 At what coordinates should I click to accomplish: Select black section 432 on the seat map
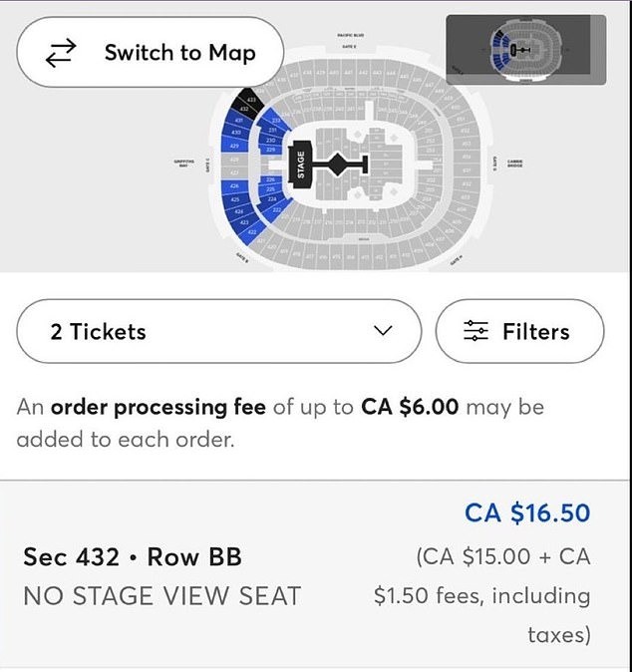242,109
